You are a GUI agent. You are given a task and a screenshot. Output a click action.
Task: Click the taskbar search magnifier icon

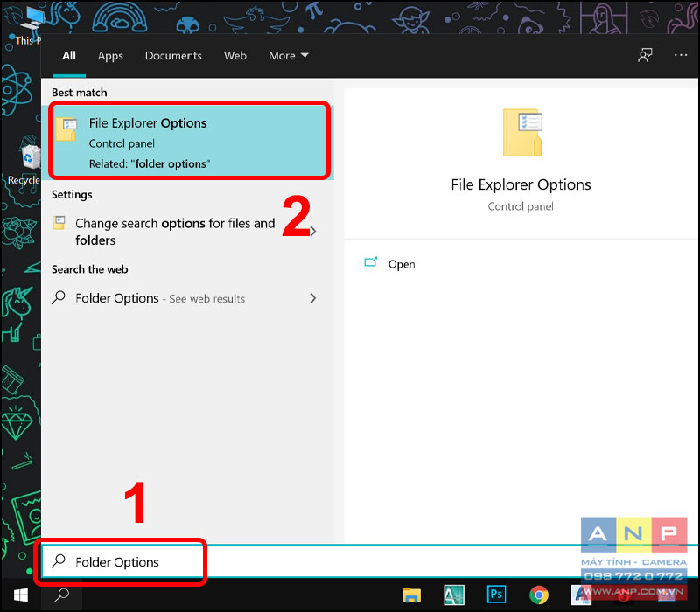pyautogui.click(x=61, y=595)
